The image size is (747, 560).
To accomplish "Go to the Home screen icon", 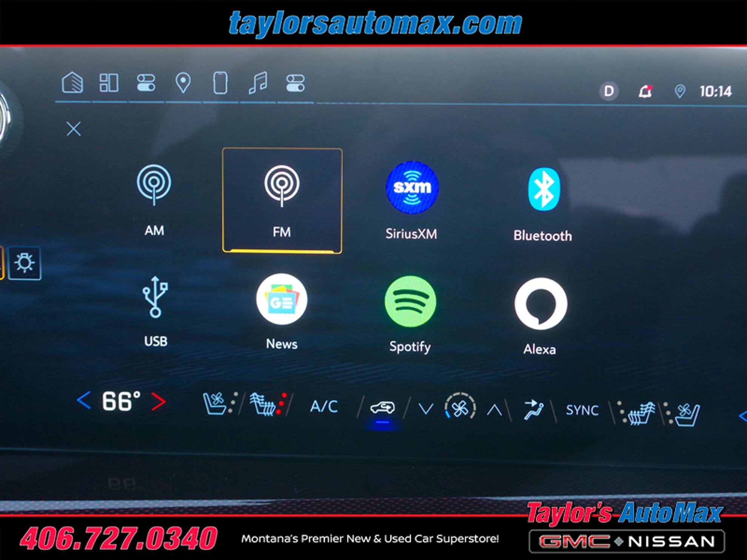I will click(72, 82).
